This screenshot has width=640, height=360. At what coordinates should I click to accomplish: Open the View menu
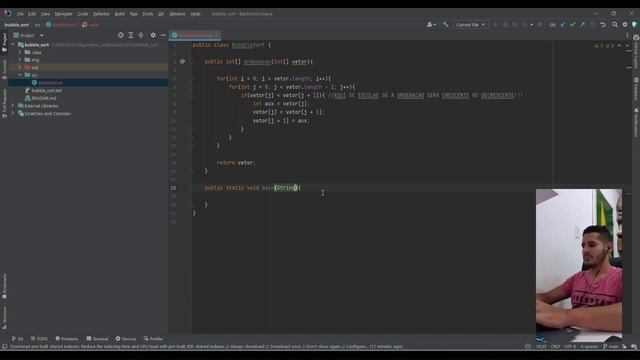pos(45,14)
